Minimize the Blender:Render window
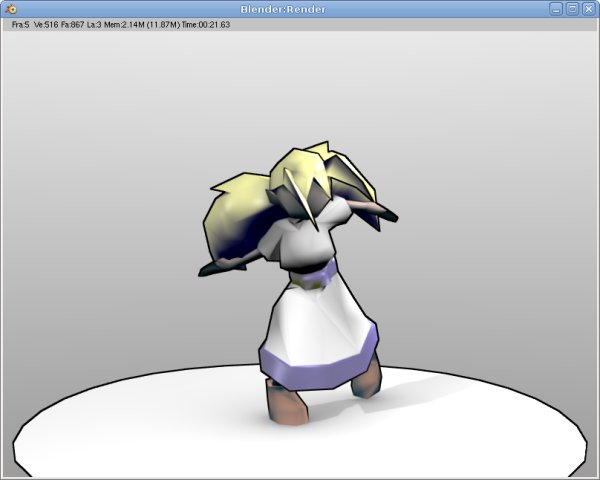The image size is (600, 480). coord(556,8)
